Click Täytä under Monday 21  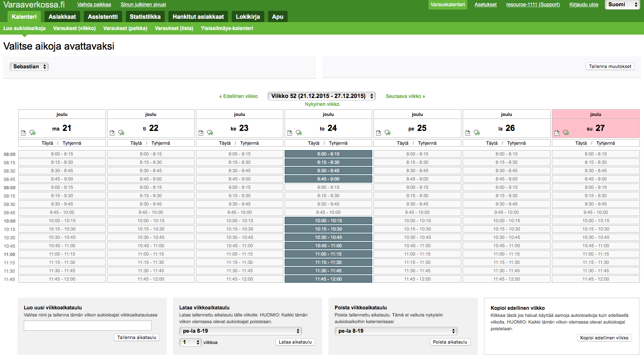[x=47, y=143]
